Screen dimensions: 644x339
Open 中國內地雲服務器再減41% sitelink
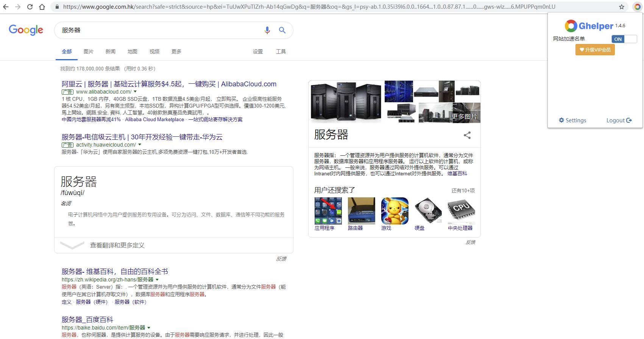click(91, 119)
